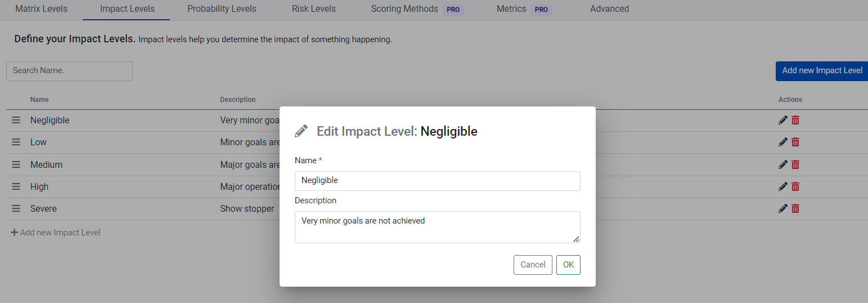Image resolution: width=868 pixels, height=303 pixels.
Task: Click the drag handle beside Negligible row
Action: [x=16, y=120]
